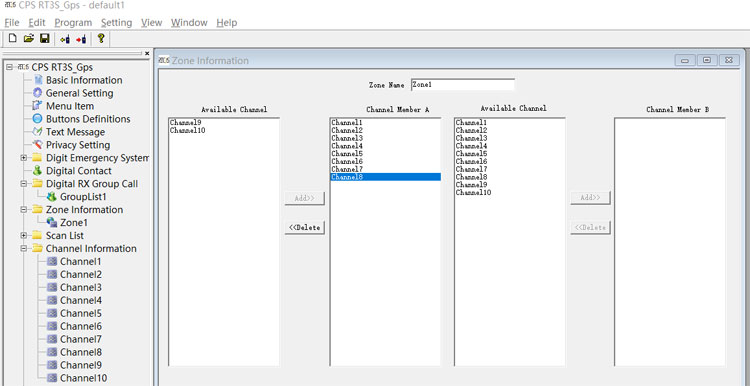Open the View menu

tap(152, 22)
